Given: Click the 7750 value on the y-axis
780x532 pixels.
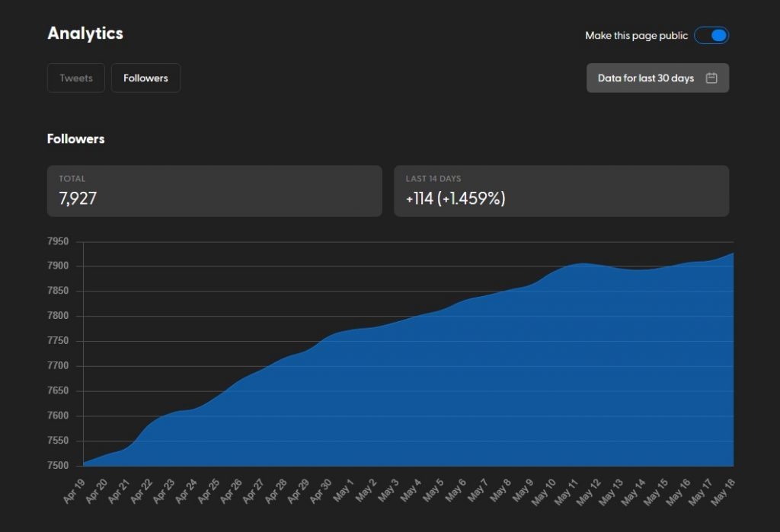Looking at the screenshot, I should pos(58,342).
